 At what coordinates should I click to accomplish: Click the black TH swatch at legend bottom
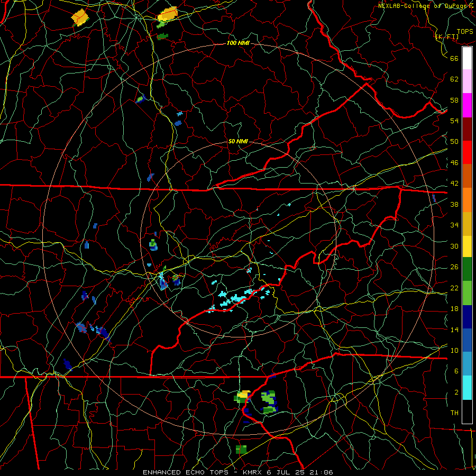467,411
